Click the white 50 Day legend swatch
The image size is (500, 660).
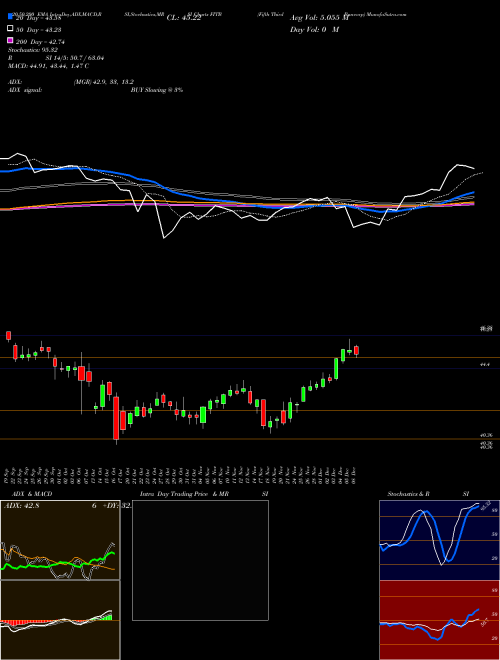point(10,29)
